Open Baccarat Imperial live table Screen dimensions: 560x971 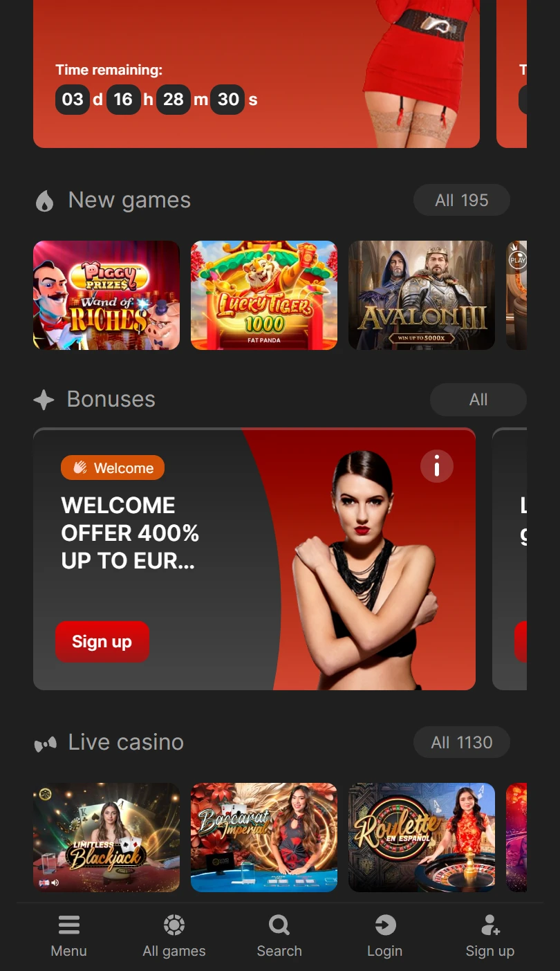coord(264,838)
